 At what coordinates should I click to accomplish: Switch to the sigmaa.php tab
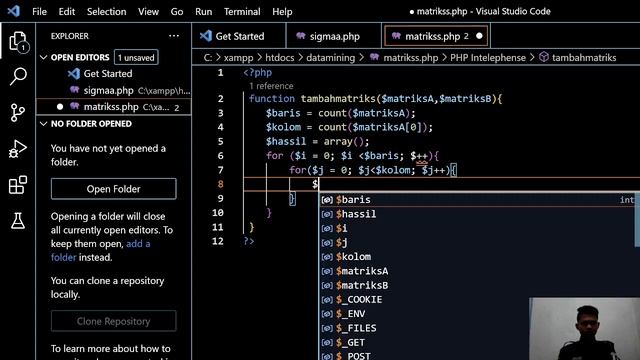pos(334,36)
